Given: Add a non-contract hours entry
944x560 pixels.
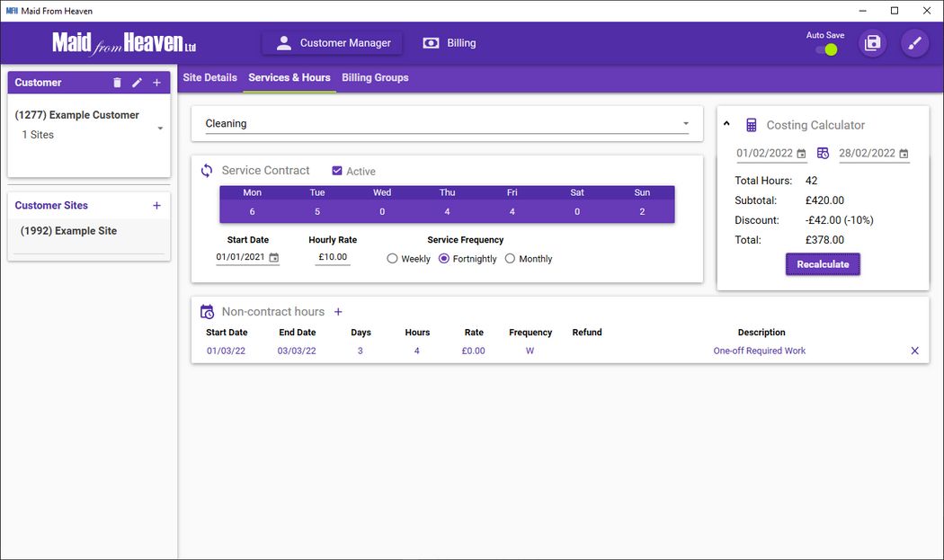Looking at the screenshot, I should pyautogui.click(x=338, y=312).
